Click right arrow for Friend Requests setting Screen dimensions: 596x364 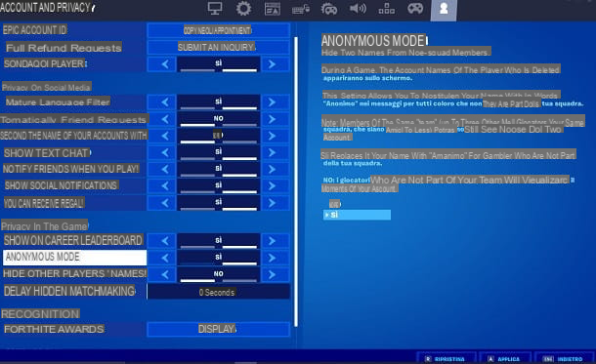272,119
